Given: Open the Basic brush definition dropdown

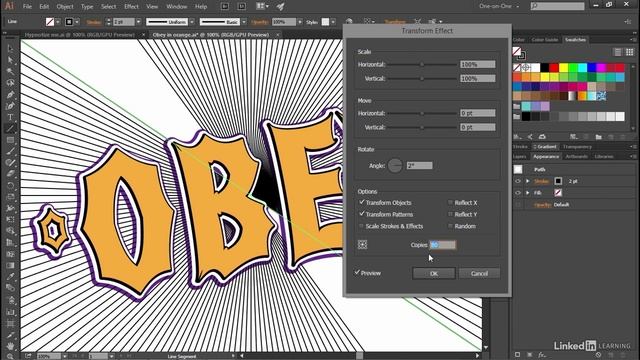Looking at the screenshot, I should (x=244, y=22).
